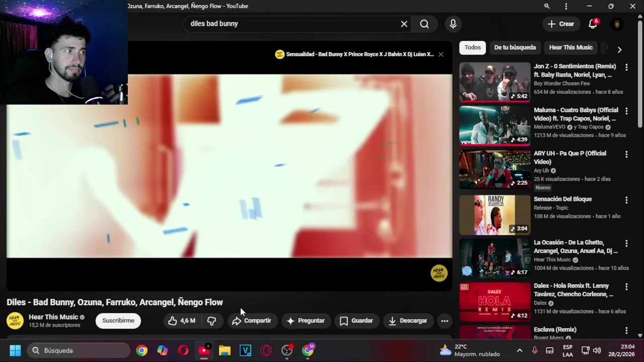Like the video with 4,6 M

[182, 321]
